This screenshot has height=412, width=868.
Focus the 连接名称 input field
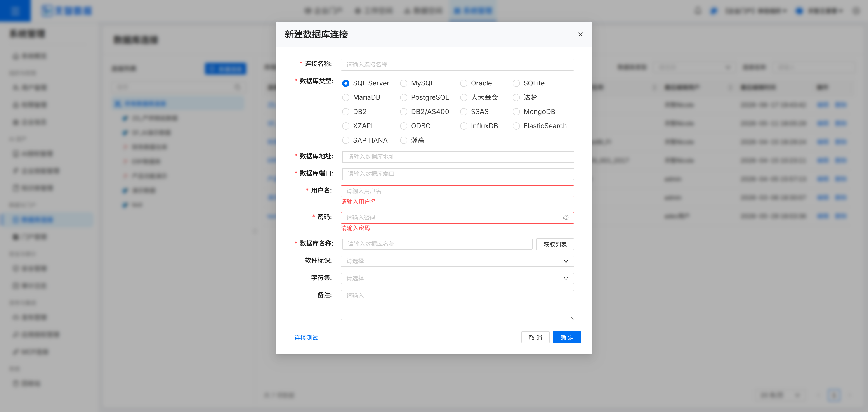tap(457, 65)
